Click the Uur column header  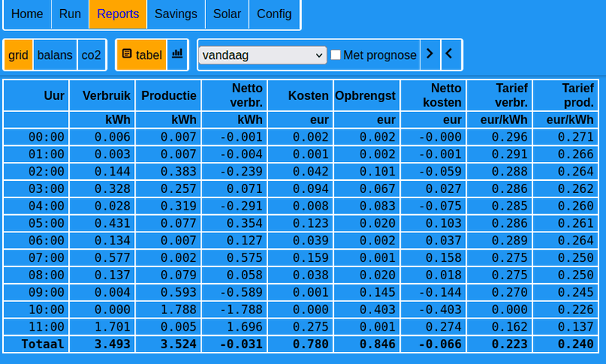pos(36,95)
